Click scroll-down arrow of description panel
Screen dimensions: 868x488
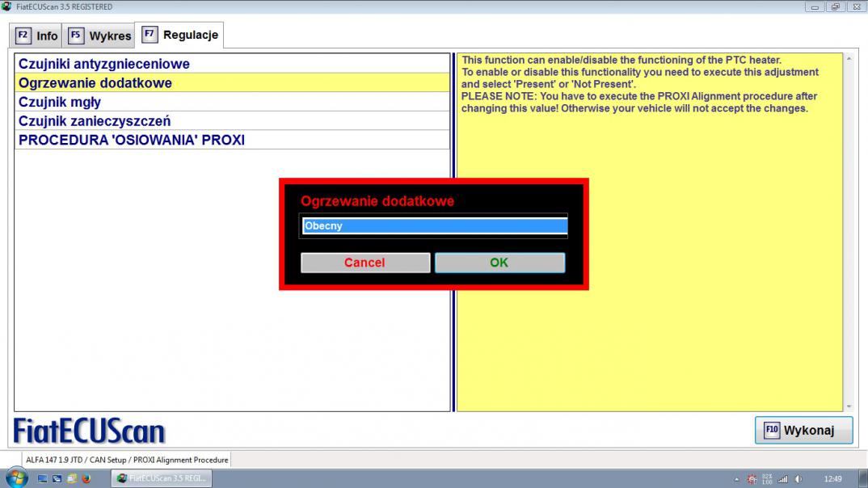pyautogui.click(x=849, y=406)
